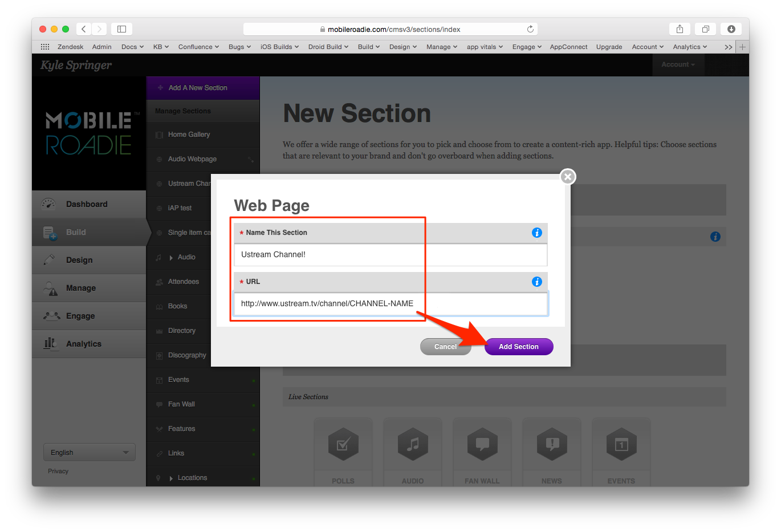Close the Web Page dialog with X
Image resolution: width=781 pixels, height=532 pixels.
pyautogui.click(x=567, y=177)
